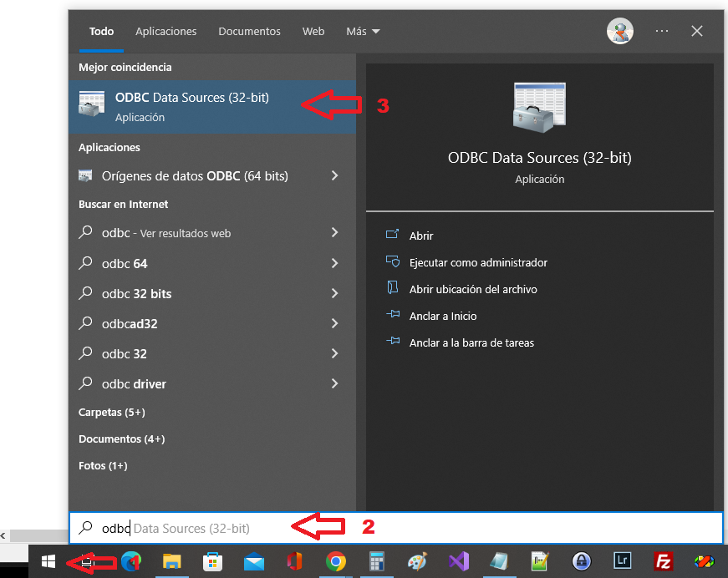728x578 pixels.
Task: Open the multicolor app at taskbar end
Action: coord(705,562)
